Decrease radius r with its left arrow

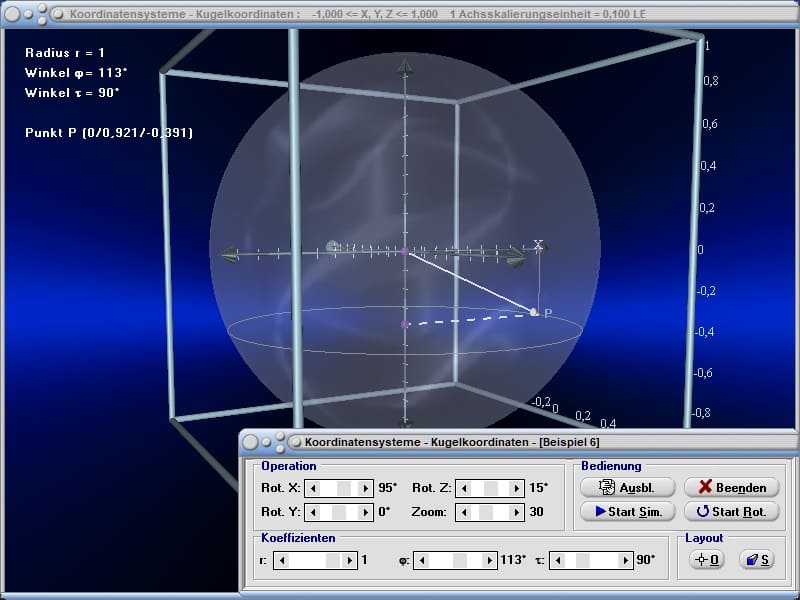point(282,560)
